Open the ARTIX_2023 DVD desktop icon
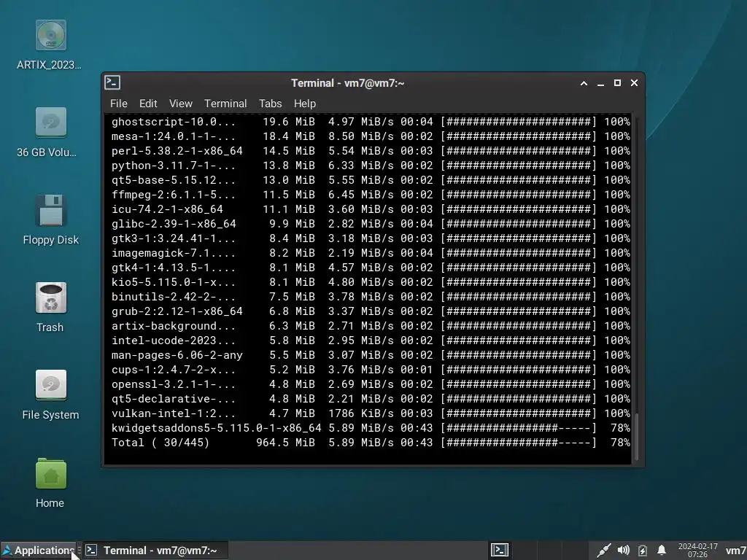 (50, 35)
